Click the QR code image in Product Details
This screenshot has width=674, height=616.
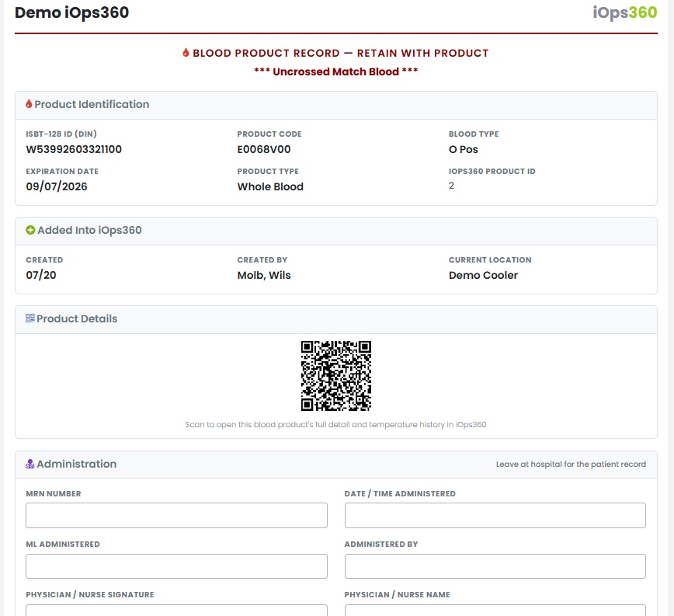[336, 376]
